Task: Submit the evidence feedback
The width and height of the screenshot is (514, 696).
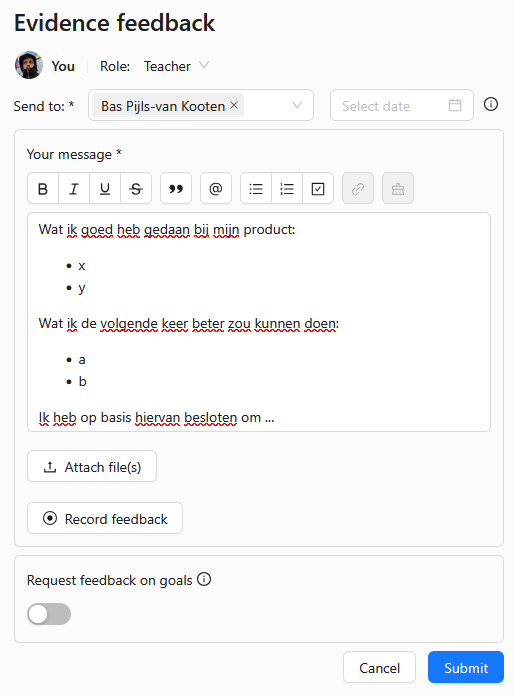Action: point(466,667)
